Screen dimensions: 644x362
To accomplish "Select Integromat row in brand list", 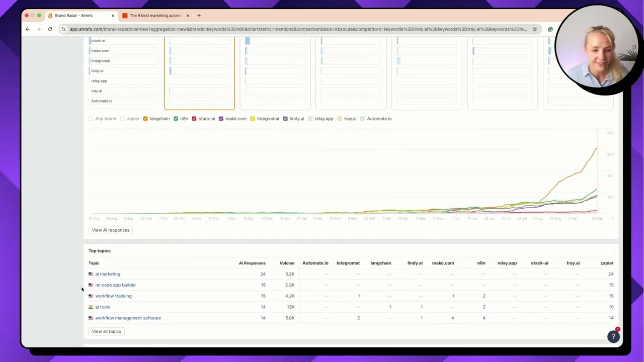I will (x=124, y=61).
